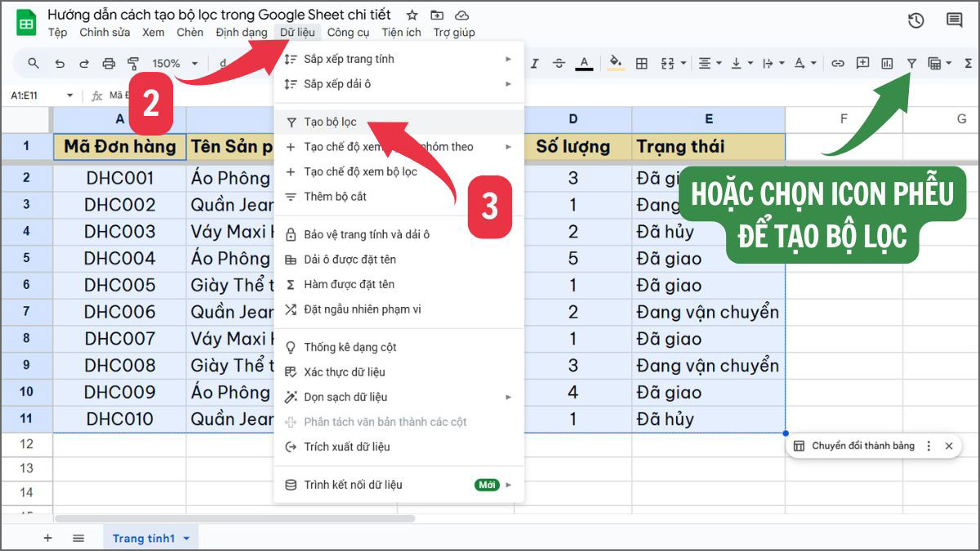Select the filter funnel icon on the toolbar

914,62
